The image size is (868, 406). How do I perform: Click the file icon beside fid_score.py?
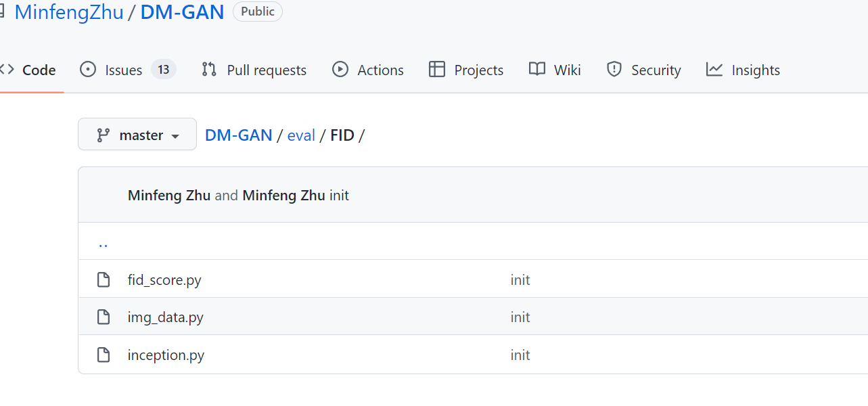104,279
